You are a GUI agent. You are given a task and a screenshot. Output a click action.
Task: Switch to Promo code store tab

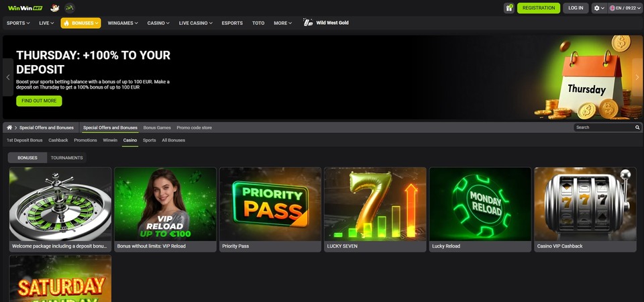(195, 128)
